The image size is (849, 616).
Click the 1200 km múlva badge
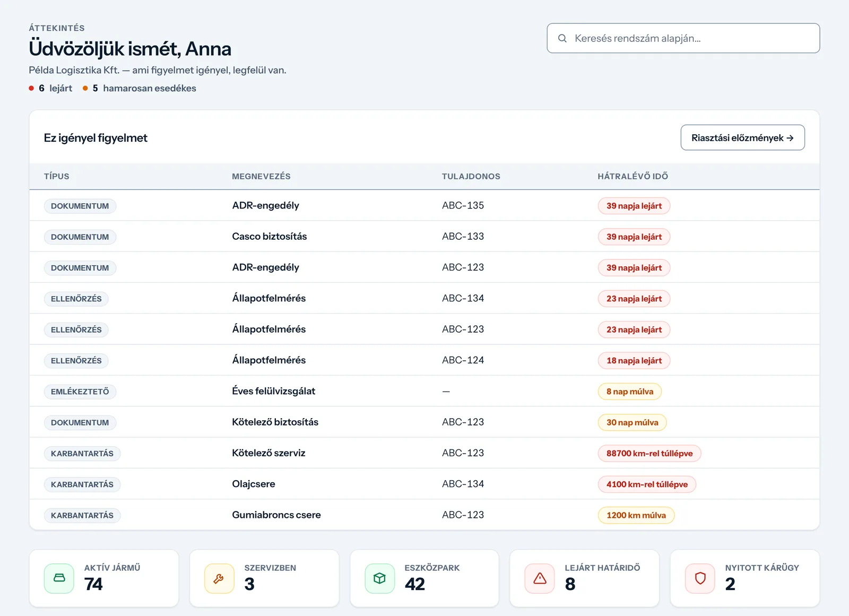coord(636,515)
